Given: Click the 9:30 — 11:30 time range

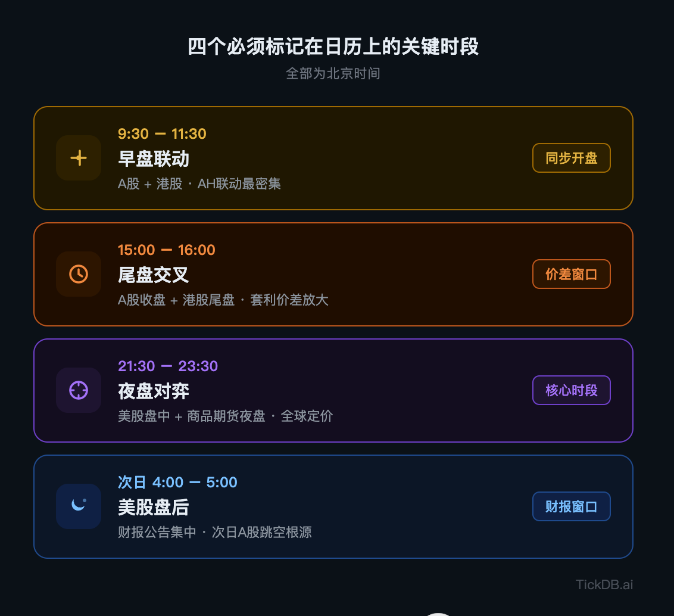Looking at the screenshot, I should click(x=162, y=134).
